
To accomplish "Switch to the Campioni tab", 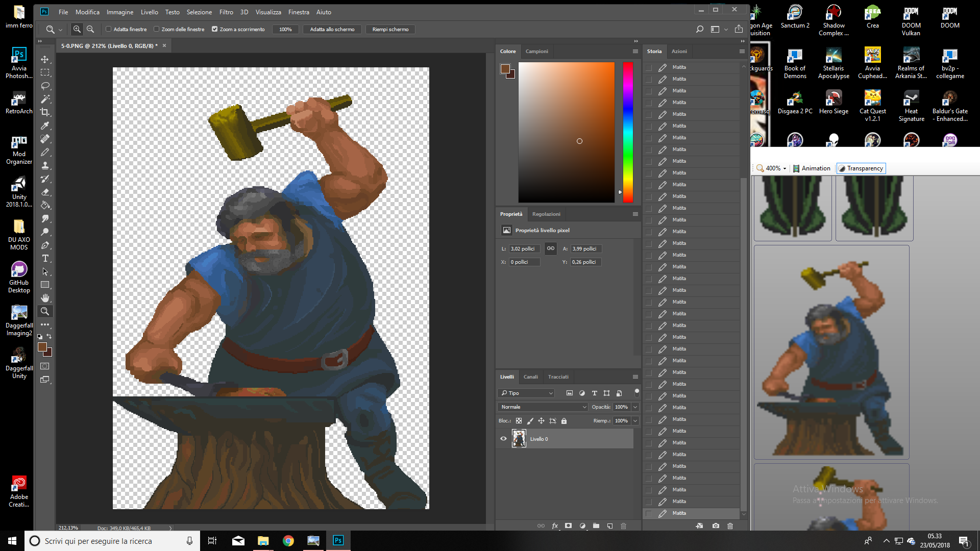I will tap(537, 52).
